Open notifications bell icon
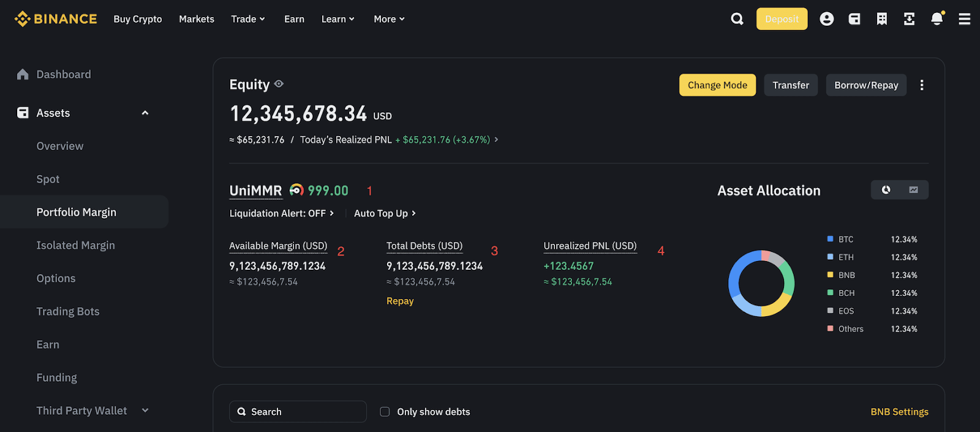Viewport: 980px width, 432px height. (937, 19)
